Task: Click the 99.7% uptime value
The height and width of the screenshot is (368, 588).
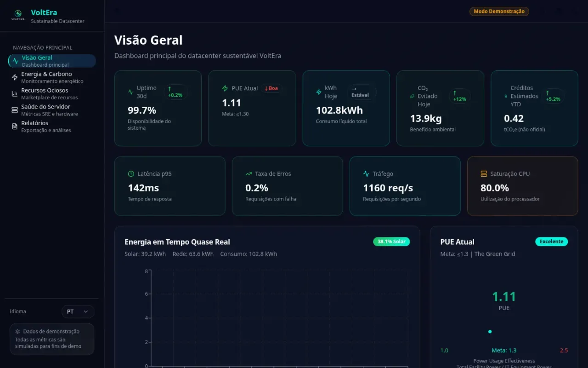Action: [142, 110]
